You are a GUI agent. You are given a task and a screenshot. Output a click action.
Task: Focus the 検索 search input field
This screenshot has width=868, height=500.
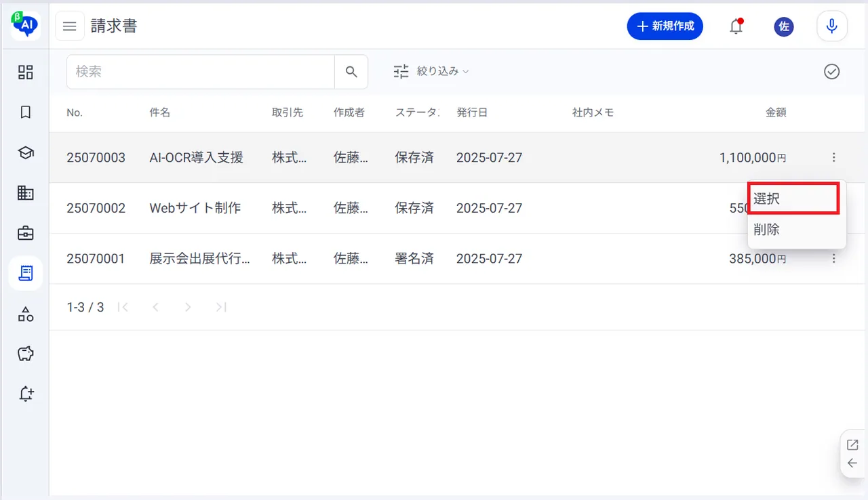pos(201,72)
